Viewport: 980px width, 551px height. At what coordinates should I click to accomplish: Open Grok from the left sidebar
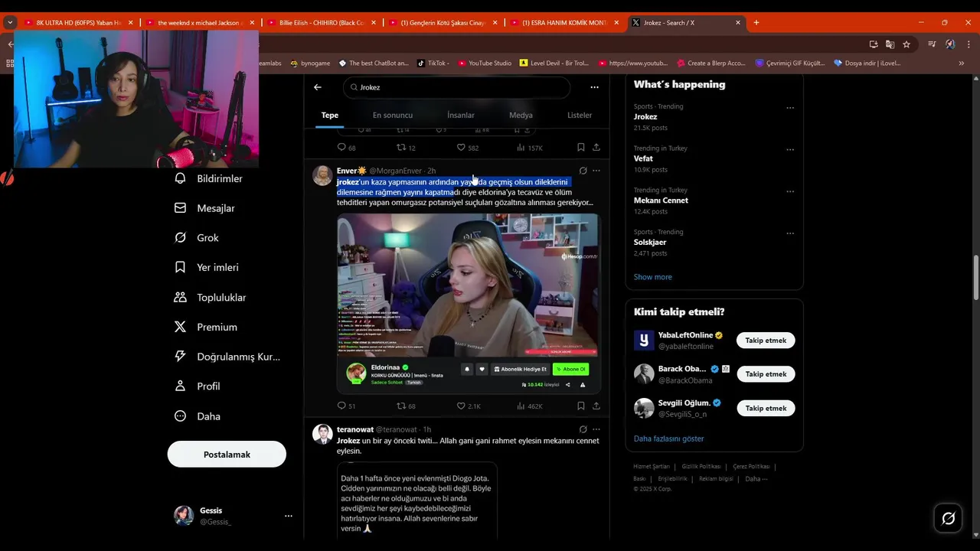click(x=197, y=238)
